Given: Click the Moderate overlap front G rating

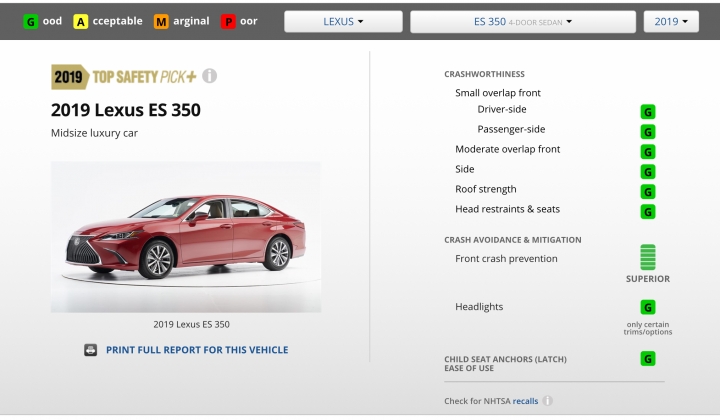Looking at the screenshot, I should (648, 151).
